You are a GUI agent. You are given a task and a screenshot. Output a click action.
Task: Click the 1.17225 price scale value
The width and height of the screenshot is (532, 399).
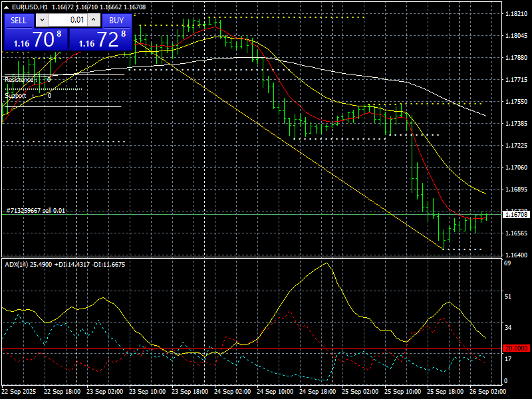click(x=517, y=145)
